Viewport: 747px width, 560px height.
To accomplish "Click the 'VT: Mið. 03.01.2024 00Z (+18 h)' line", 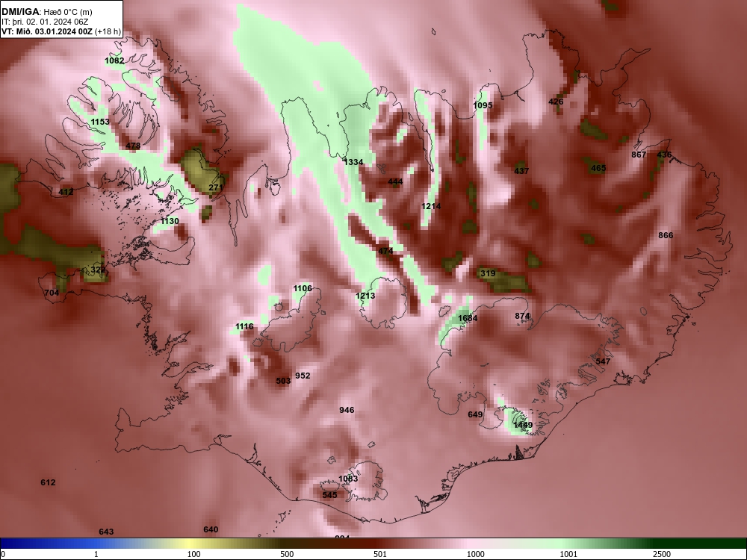I will [61, 32].
